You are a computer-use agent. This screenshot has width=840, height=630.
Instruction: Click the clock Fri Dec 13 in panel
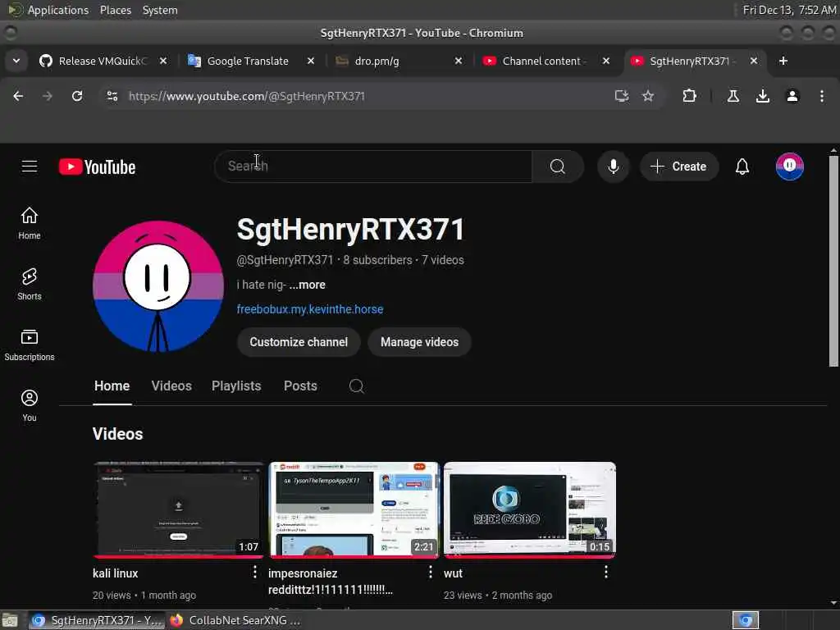pyautogui.click(x=790, y=10)
